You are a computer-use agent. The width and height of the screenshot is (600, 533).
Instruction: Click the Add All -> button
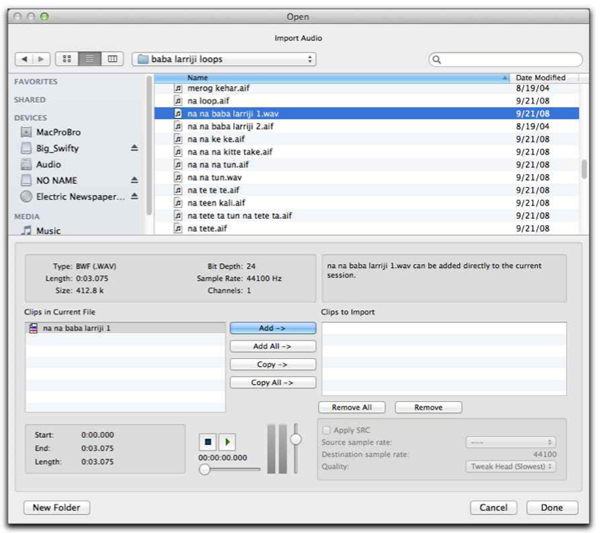pos(273,346)
